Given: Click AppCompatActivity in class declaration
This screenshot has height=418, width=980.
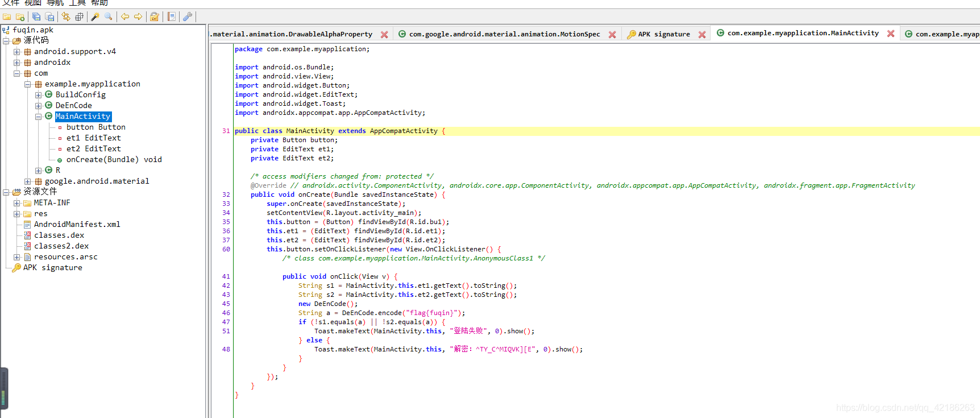Looking at the screenshot, I should pos(404,131).
